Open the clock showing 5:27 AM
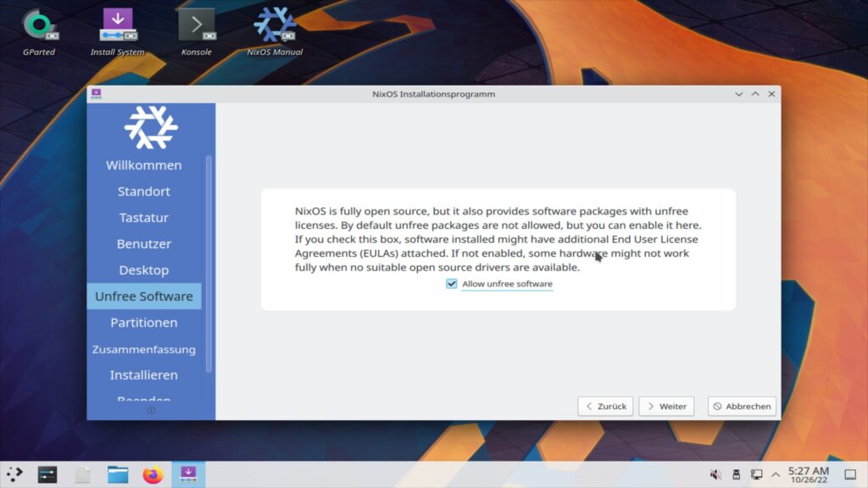Image resolution: width=868 pixels, height=488 pixels. [809, 474]
